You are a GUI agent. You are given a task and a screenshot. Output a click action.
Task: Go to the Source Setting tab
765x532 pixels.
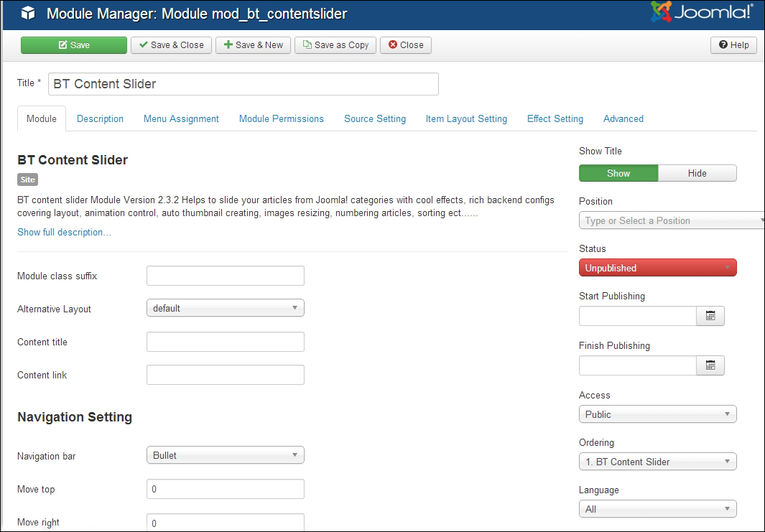(x=375, y=118)
